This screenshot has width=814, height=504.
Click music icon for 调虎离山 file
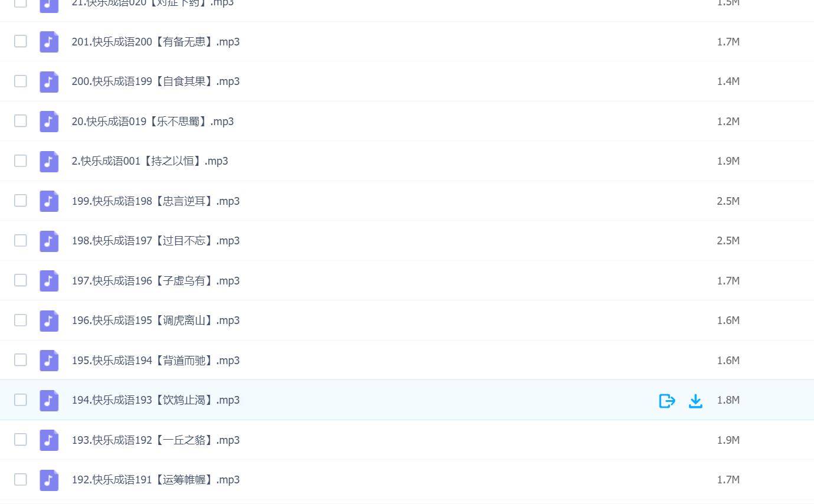pos(49,320)
